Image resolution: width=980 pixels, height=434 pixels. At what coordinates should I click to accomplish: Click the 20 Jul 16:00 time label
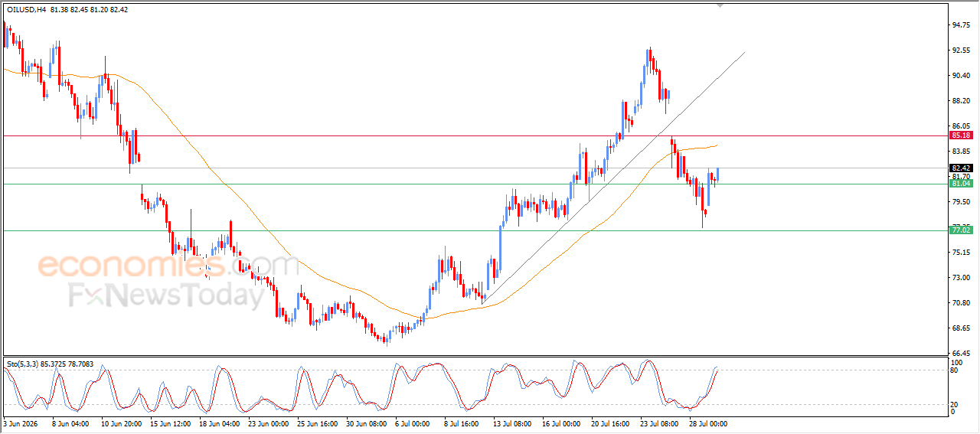[611, 423]
